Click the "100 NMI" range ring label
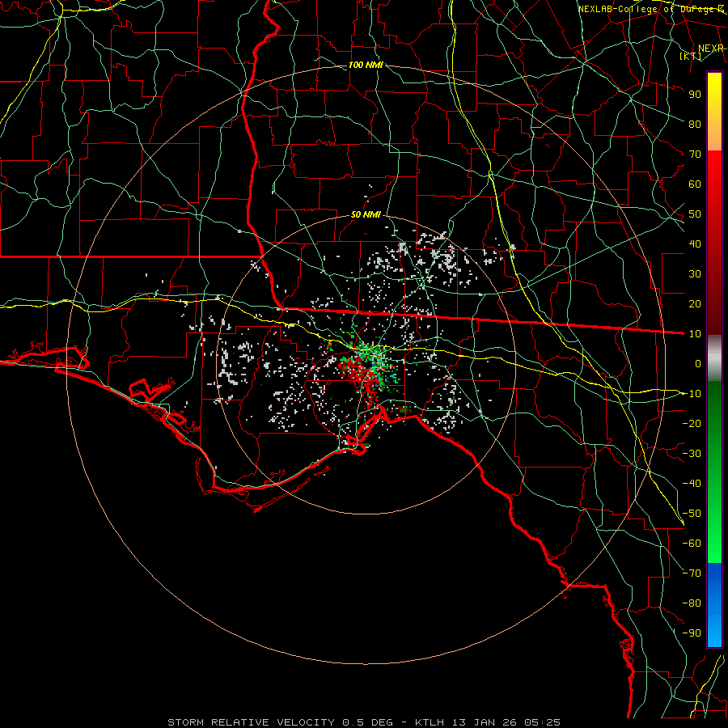This screenshot has height=728, width=728. 366,65
